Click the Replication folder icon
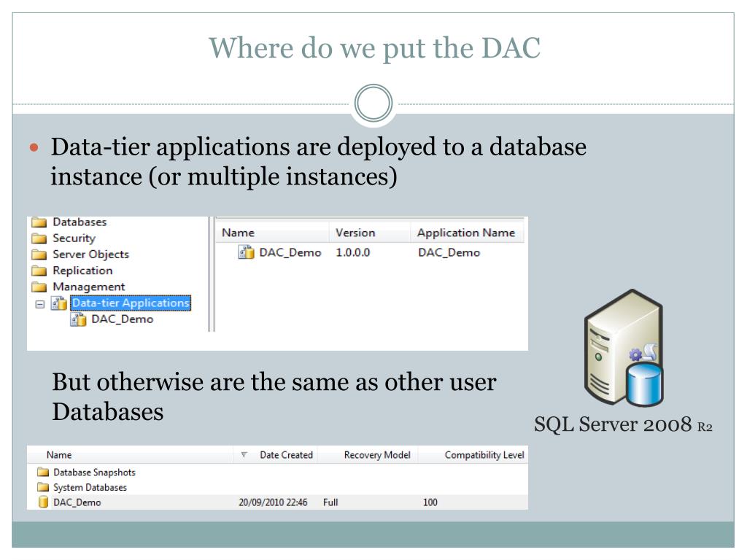The image size is (747, 560). (39, 271)
